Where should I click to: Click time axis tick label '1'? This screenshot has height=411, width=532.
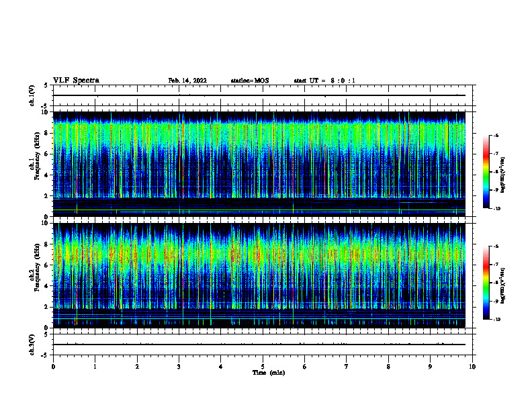point(95,367)
